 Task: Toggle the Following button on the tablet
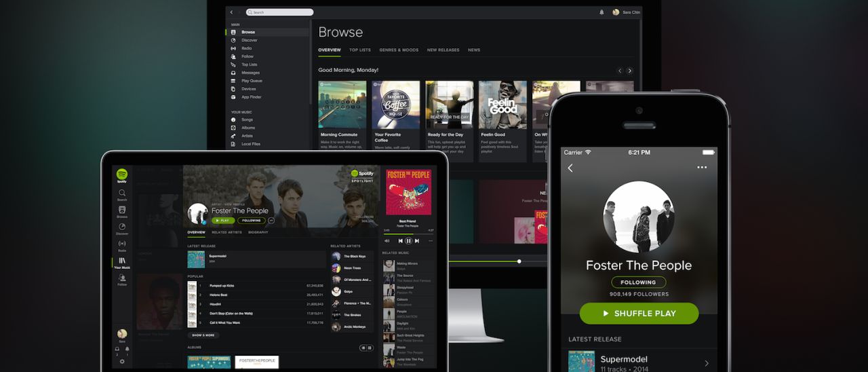(252, 221)
